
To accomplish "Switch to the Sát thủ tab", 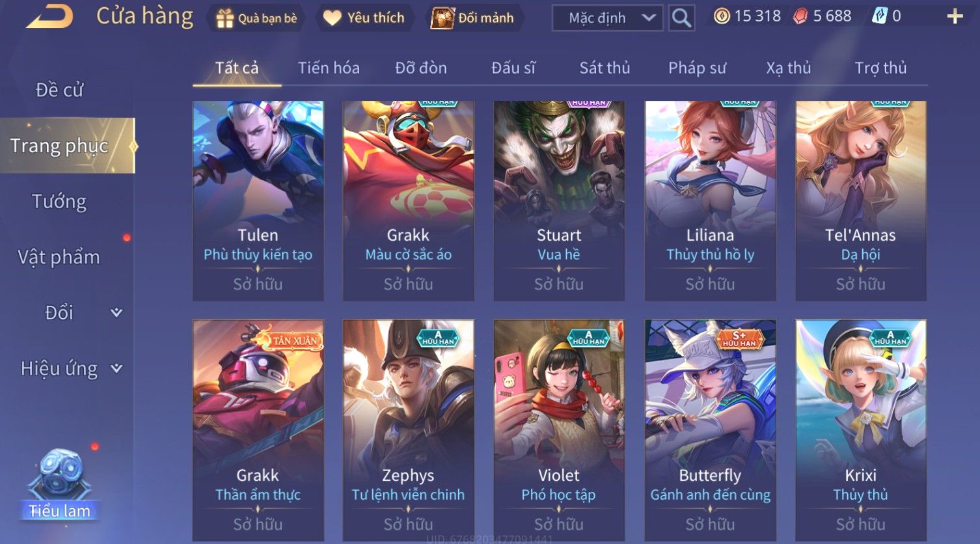I will 605,68.
